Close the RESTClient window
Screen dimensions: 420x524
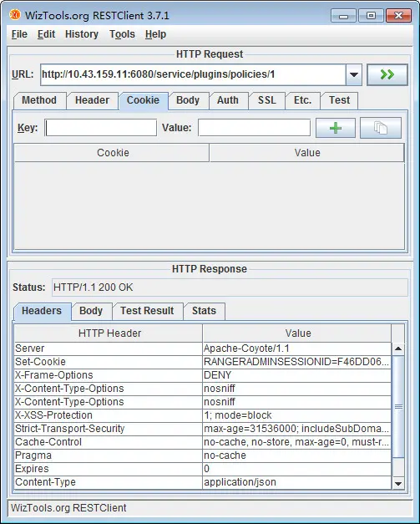pos(398,16)
